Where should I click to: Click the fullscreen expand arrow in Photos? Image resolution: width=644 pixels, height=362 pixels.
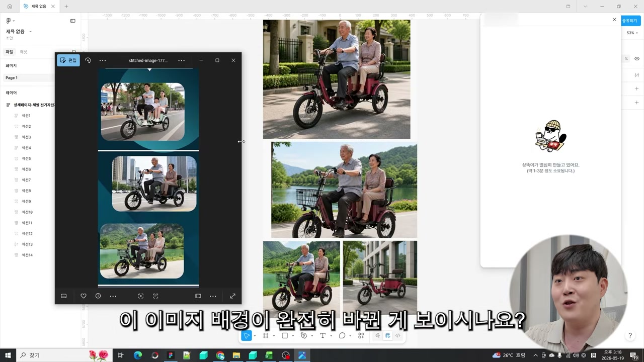click(x=233, y=296)
